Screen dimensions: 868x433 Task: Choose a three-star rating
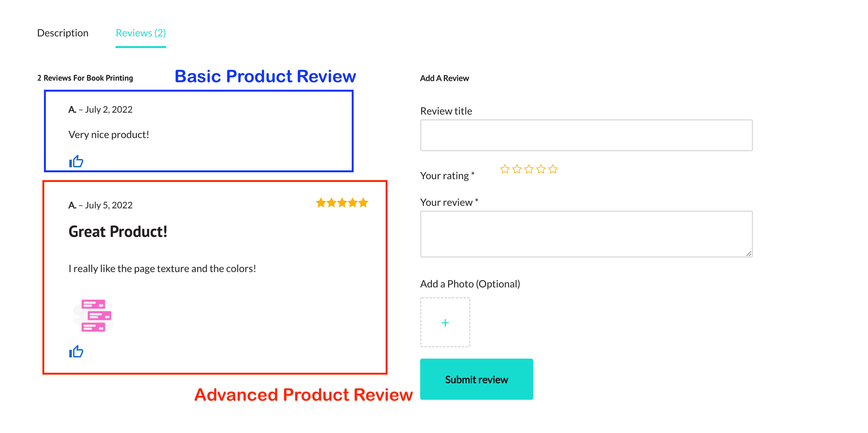tap(529, 169)
